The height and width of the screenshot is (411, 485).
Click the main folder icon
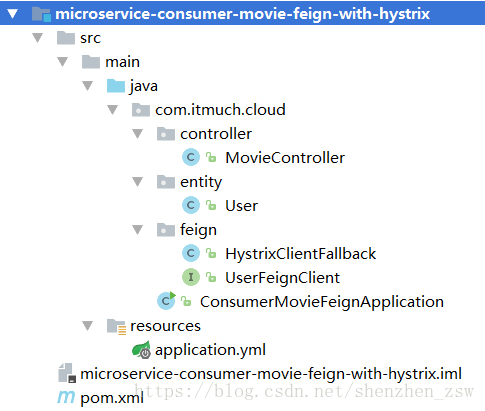[x=91, y=62]
